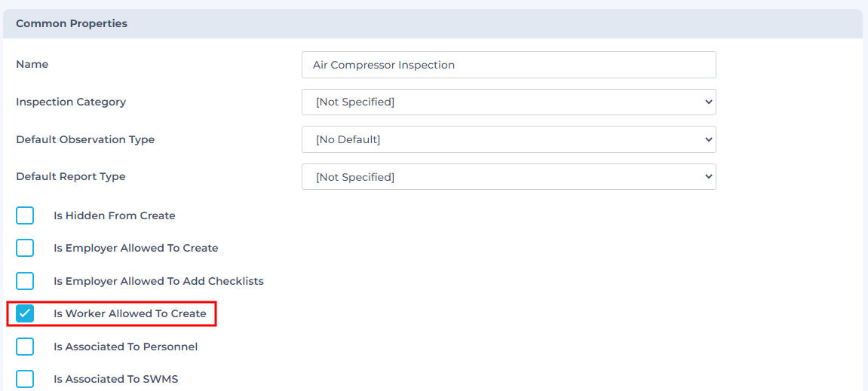868x391 pixels.
Task: Click the Default Observation Type label text
Action: tap(85, 139)
